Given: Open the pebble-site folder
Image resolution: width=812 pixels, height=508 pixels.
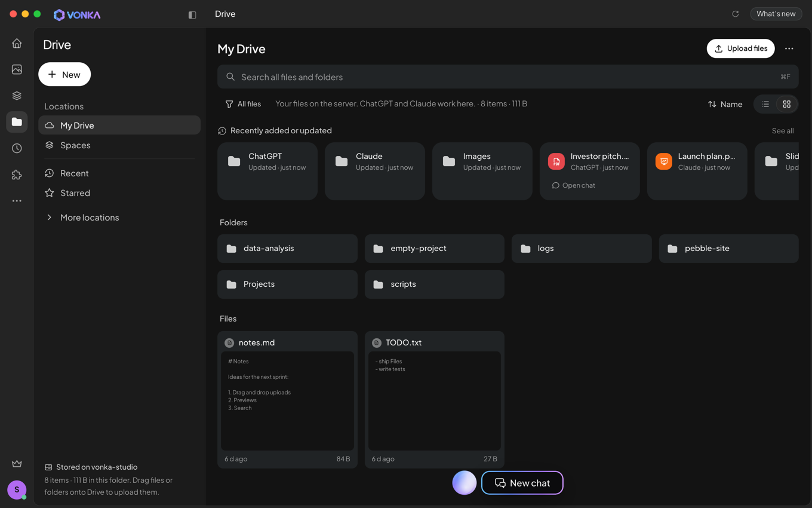Looking at the screenshot, I should pos(729,248).
